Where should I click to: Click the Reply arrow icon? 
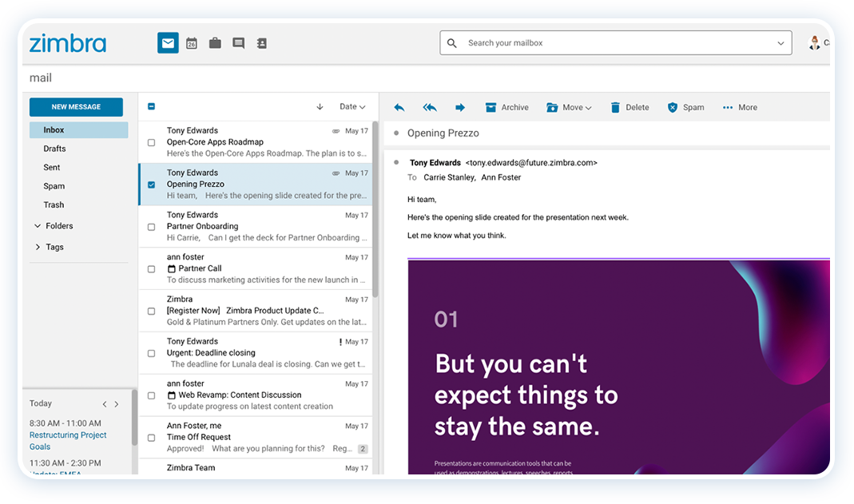[399, 106]
